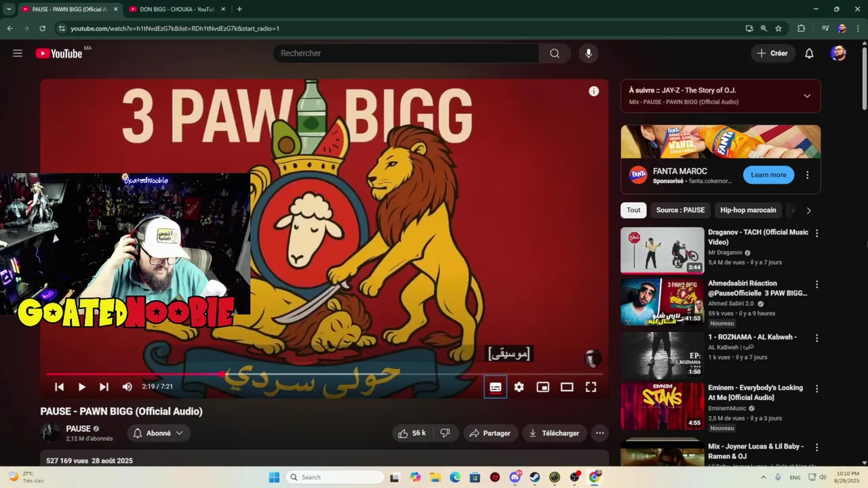Open Fanta Maroc ad options menu
This screenshot has width=868, height=488.
(807, 175)
